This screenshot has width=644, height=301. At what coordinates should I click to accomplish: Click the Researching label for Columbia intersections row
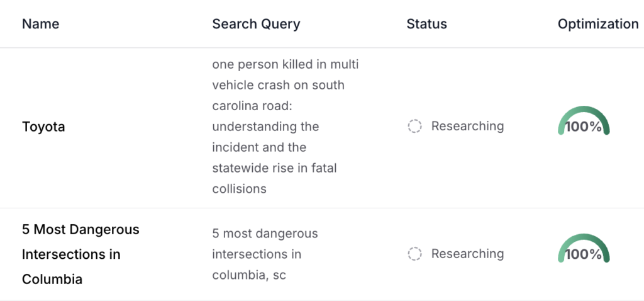click(467, 254)
